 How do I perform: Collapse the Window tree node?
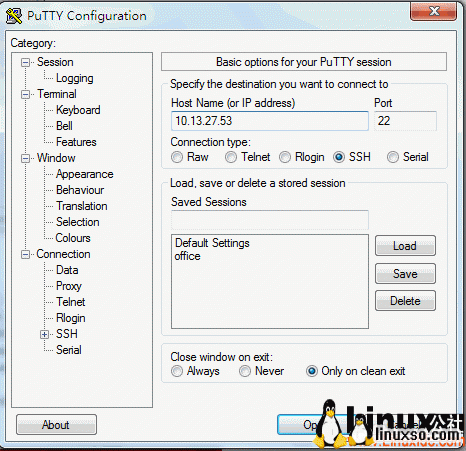[x=25, y=159]
